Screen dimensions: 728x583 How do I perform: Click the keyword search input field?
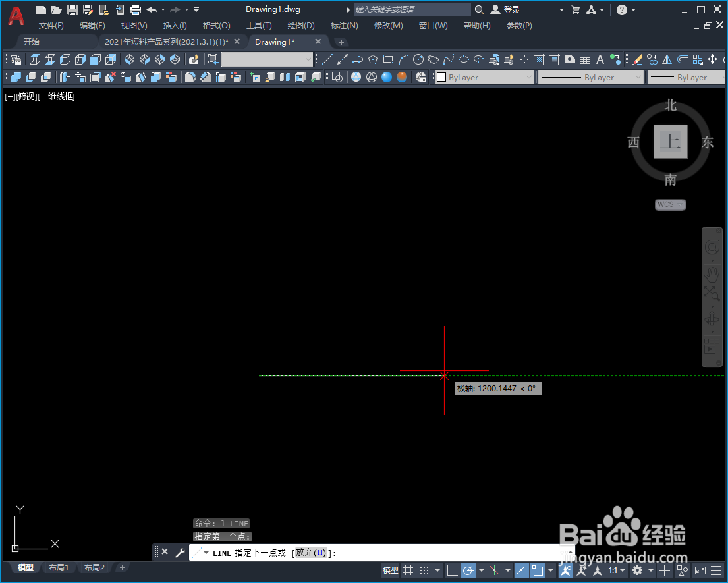click(x=412, y=10)
